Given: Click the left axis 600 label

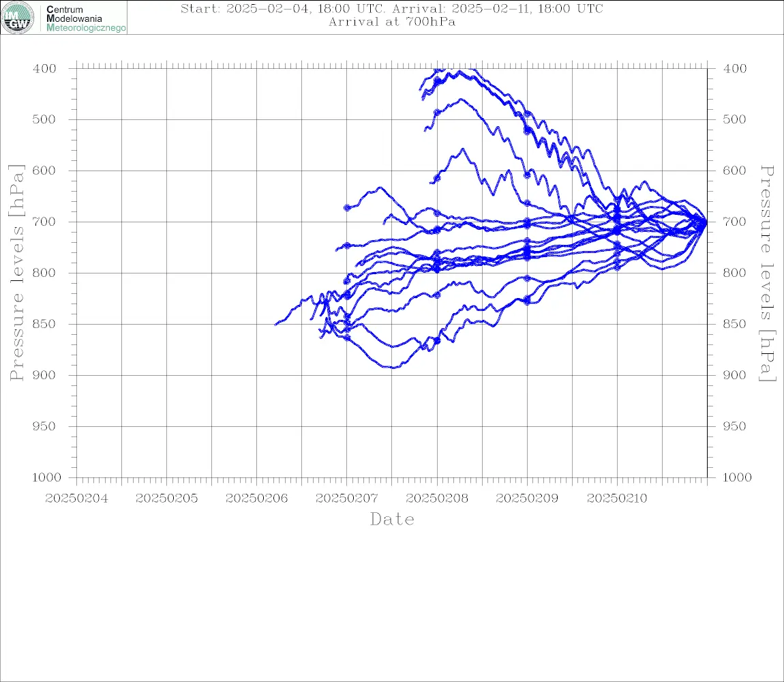Looking at the screenshot, I should [44, 170].
